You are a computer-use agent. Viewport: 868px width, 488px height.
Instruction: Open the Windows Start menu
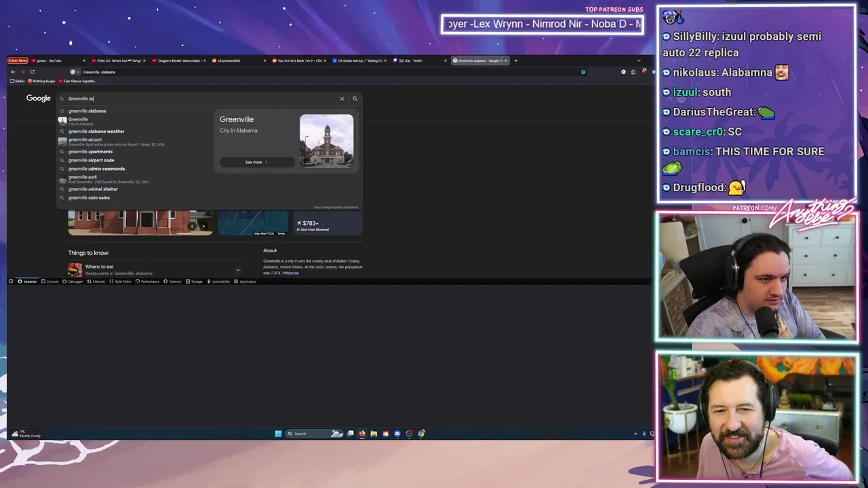(x=278, y=434)
